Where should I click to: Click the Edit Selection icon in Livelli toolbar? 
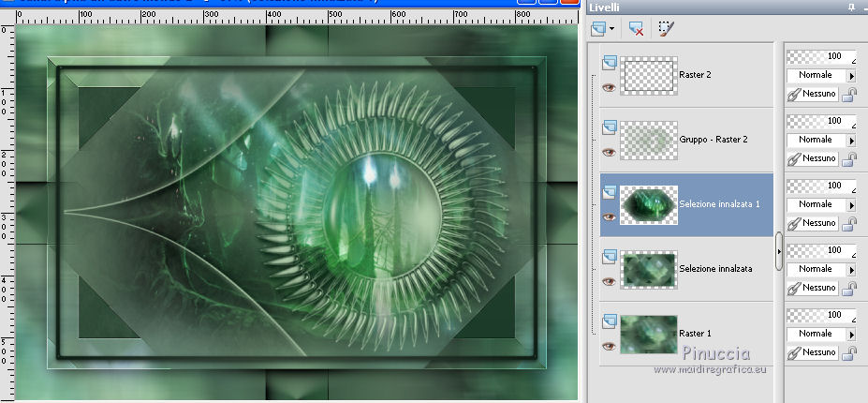pos(666,29)
